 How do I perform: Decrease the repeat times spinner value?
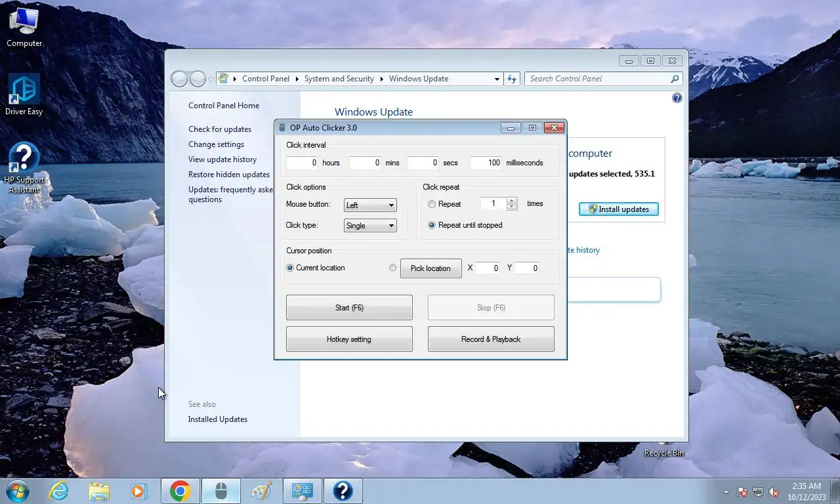tap(512, 207)
